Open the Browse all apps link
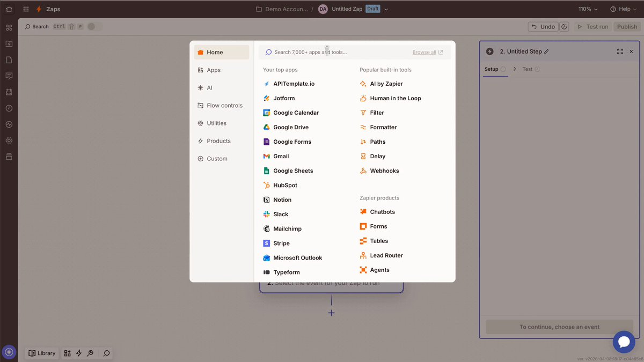Screen dimensions: 644x362 pyautogui.click(x=423, y=52)
